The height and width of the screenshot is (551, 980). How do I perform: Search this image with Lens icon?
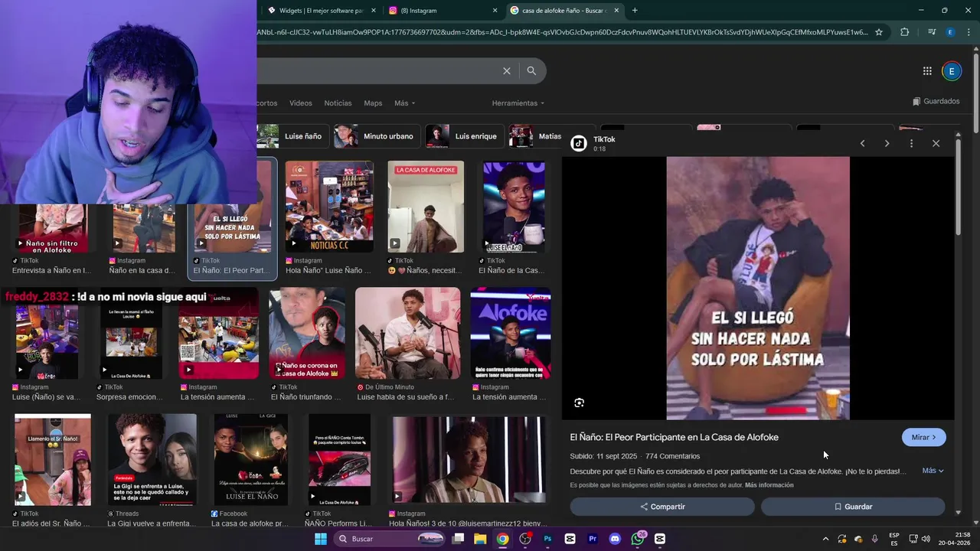point(580,403)
